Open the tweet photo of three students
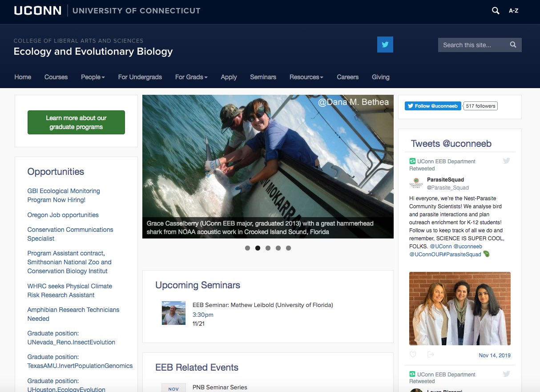540x392 pixels. 460,309
